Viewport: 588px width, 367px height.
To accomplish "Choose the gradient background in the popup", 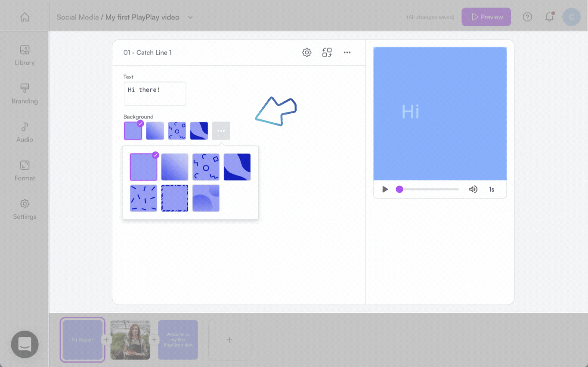I will [x=175, y=167].
